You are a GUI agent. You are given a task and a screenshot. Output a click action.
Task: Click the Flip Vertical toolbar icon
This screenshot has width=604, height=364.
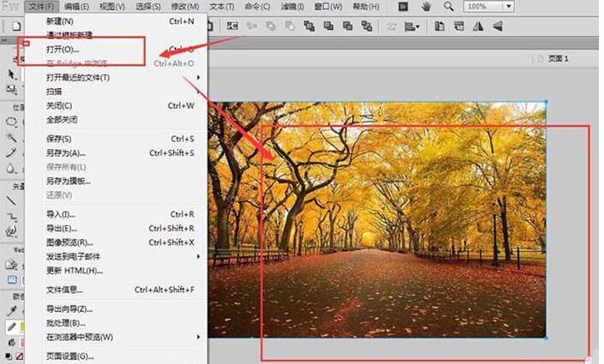coord(497,26)
